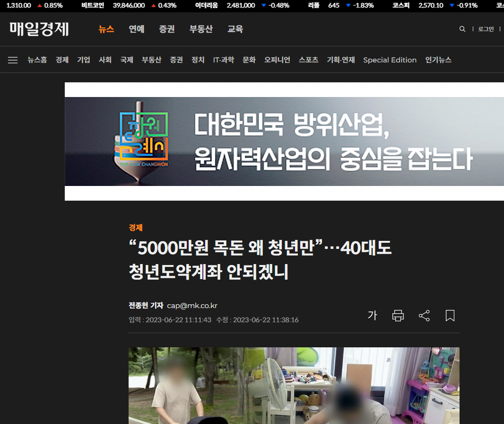Bookmark this article
The height and width of the screenshot is (424, 504).
(x=450, y=315)
